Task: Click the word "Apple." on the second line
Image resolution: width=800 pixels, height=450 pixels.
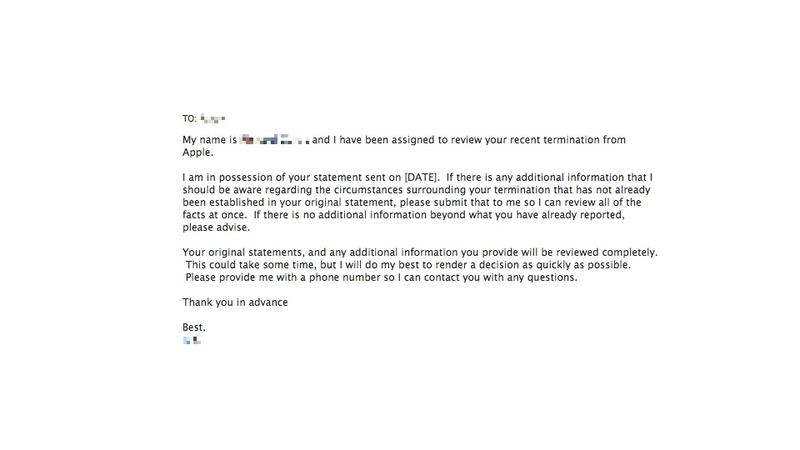Action: (x=198, y=153)
